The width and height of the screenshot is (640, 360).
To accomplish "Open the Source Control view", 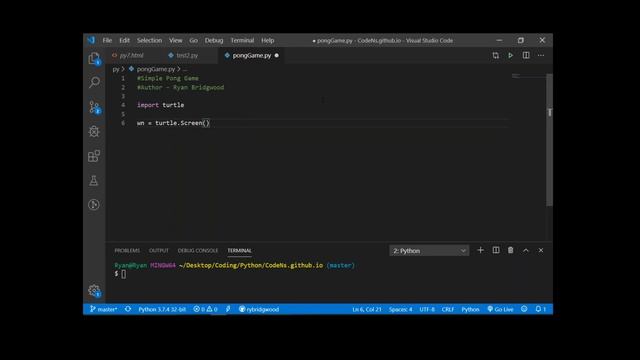I will point(94,107).
